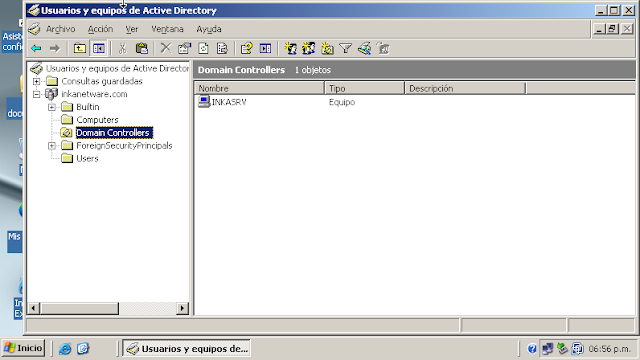Expand the Builtin folder node
The height and width of the screenshot is (360, 640).
(x=52, y=107)
